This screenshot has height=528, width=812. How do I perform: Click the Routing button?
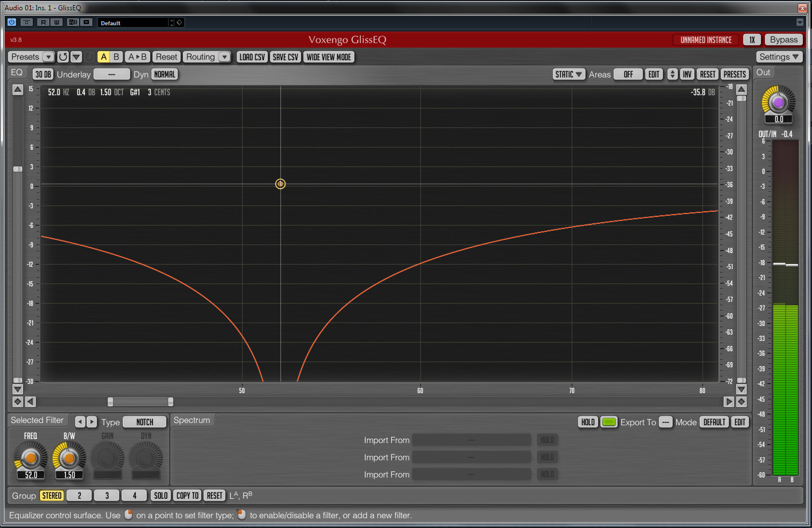[200, 57]
